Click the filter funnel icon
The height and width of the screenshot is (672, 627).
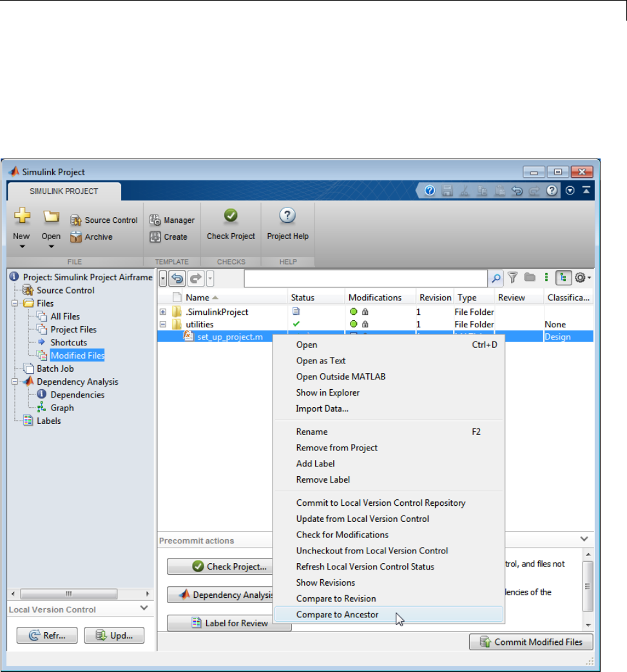pyautogui.click(x=512, y=278)
